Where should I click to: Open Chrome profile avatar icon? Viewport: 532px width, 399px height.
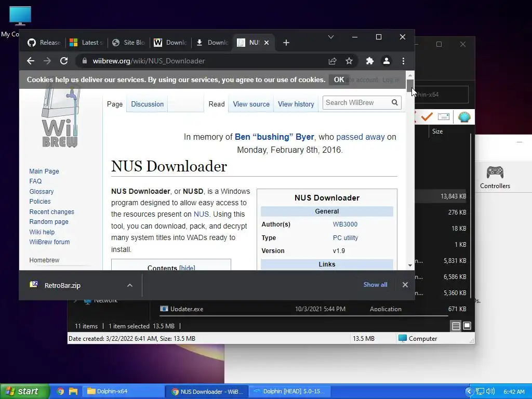tap(387, 61)
